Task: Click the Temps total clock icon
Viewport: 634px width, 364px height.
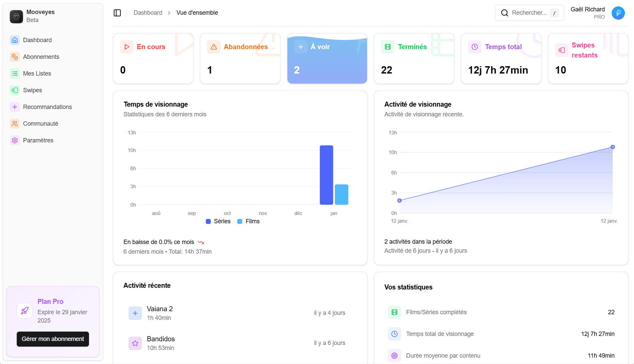Action: point(475,47)
